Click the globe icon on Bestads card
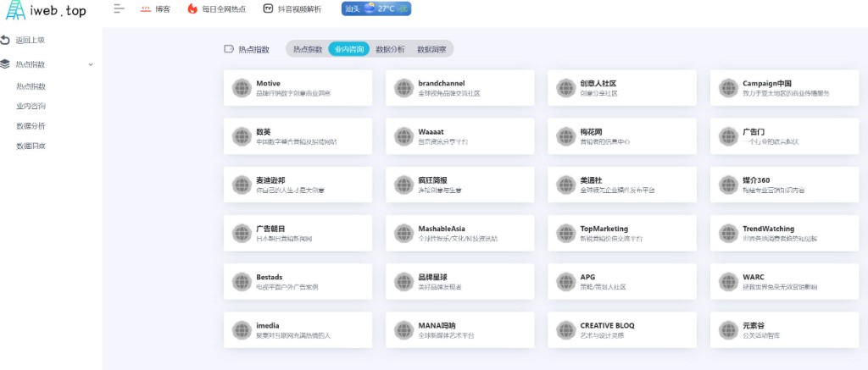The height and width of the screenshot is (370, 868). (242, 281)
